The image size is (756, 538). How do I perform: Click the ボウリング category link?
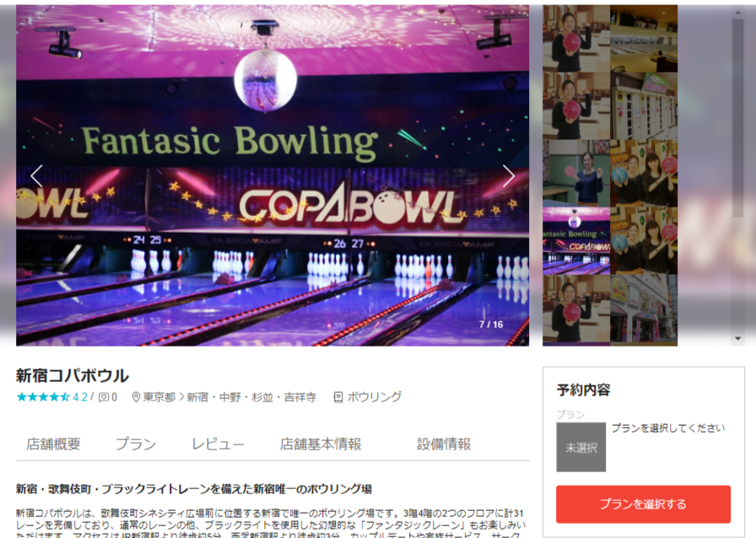(374, 397)
